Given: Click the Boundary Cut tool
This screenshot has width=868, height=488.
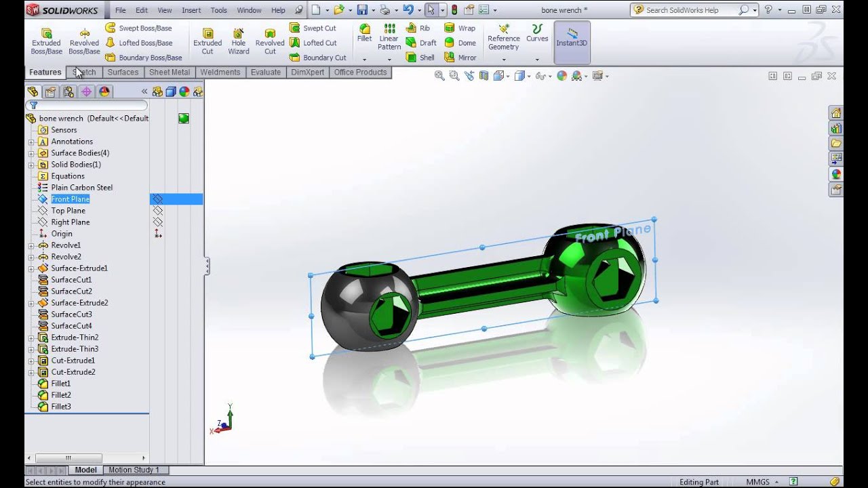Looking at the screenshot, I should coord(318,58).
